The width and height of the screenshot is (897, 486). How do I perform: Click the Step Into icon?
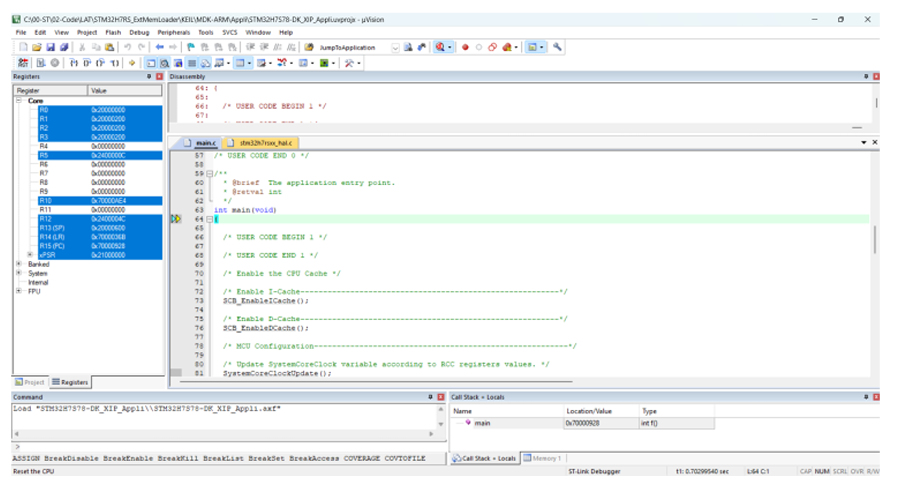point(73,63)
